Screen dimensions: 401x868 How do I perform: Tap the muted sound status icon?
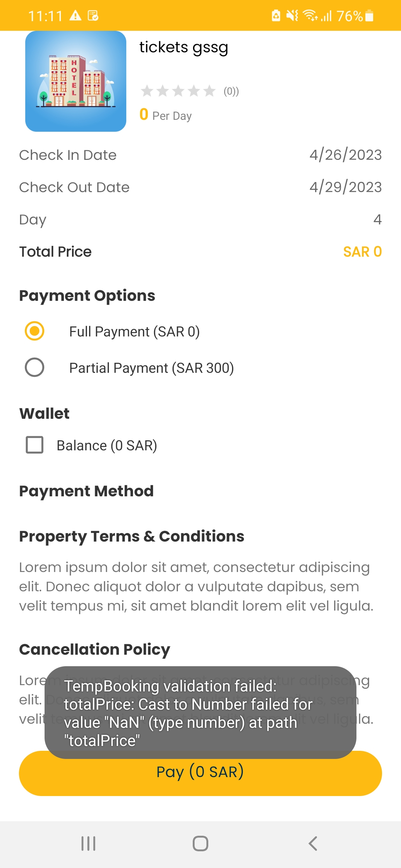tap(292, 16)
